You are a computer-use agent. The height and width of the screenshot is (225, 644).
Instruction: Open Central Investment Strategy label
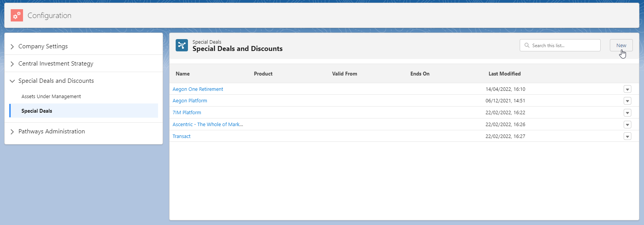tap(56, 64)
